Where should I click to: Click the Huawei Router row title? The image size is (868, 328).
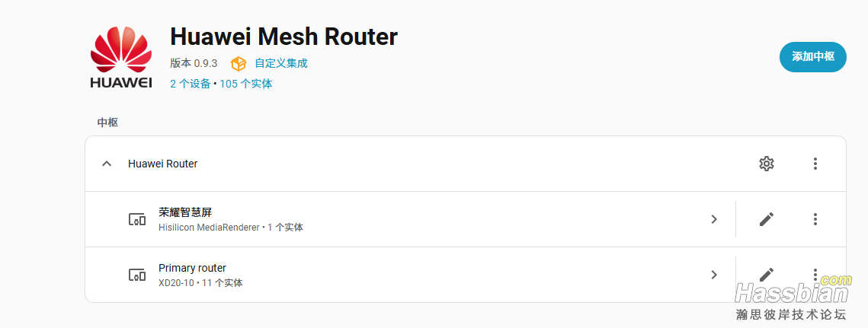(x=163, y=164)
